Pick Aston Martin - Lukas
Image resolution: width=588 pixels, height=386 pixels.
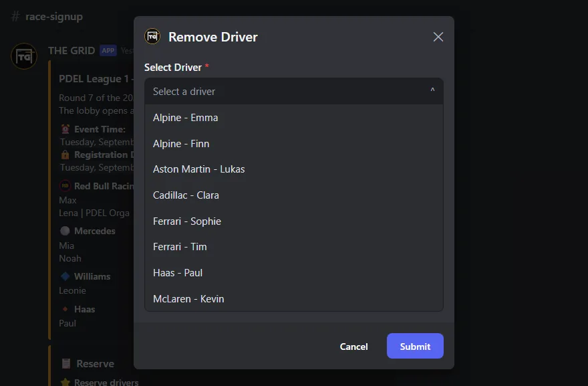[293, 169]
